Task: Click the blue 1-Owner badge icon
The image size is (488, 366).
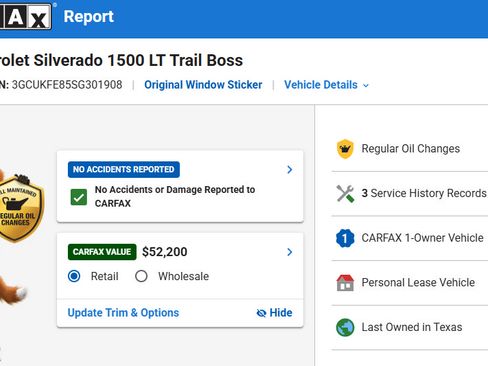Action: (x=345, y=238)
